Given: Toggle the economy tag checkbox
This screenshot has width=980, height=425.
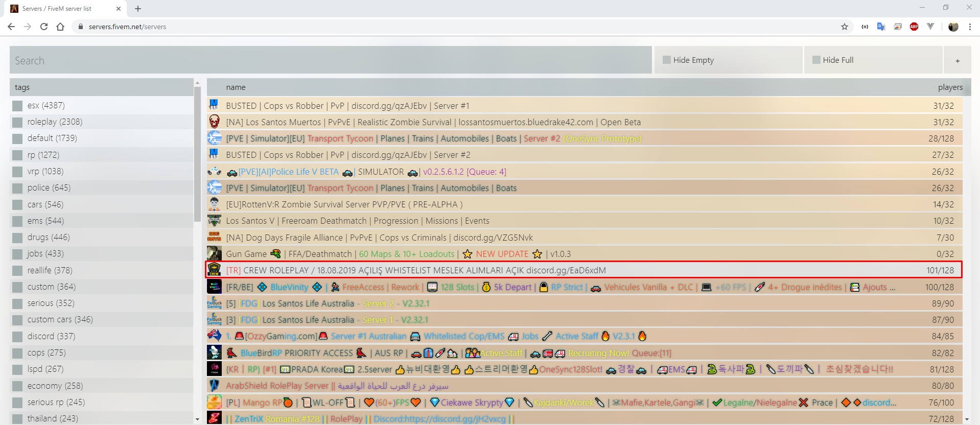Looking at the screenshot, I should (x=17, y=386).
